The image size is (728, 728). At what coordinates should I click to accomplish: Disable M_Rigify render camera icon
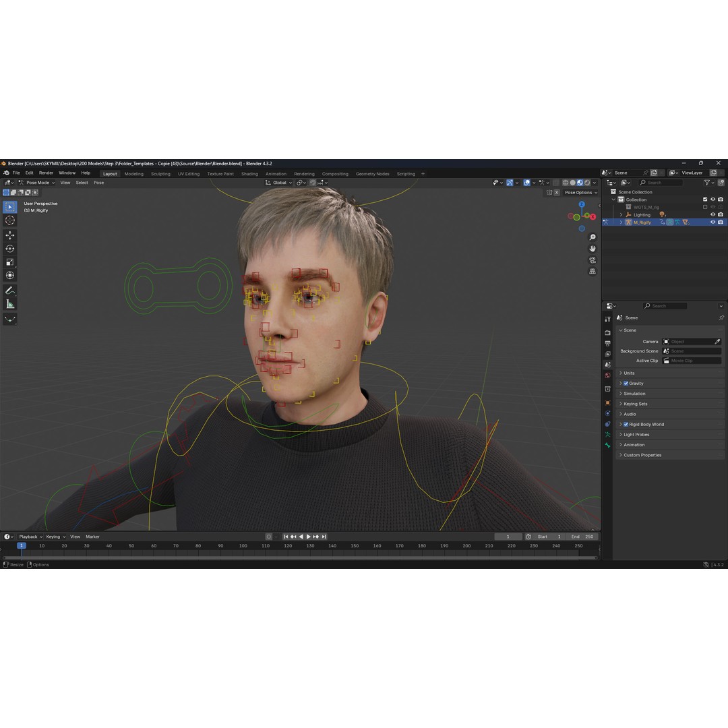(x=721, y=222)
